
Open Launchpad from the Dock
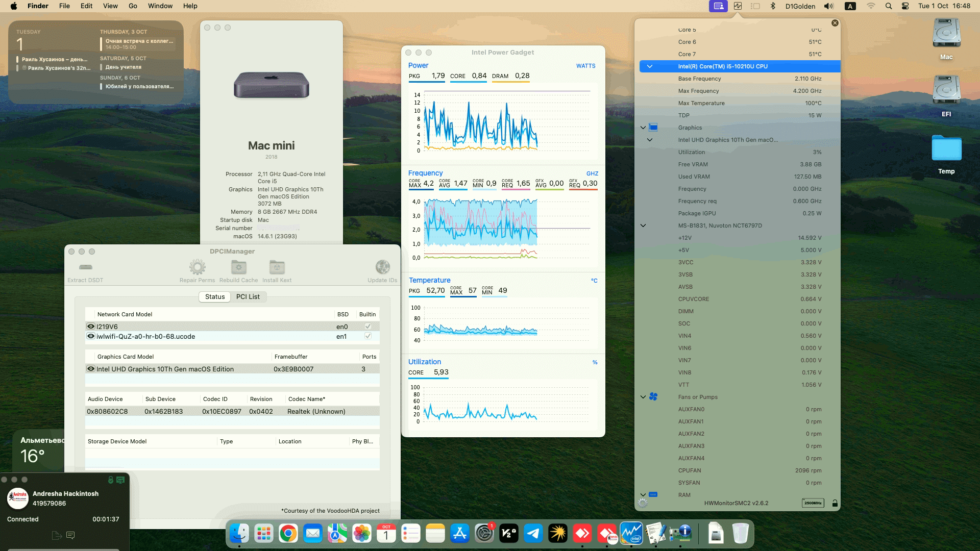coord(264,534)
